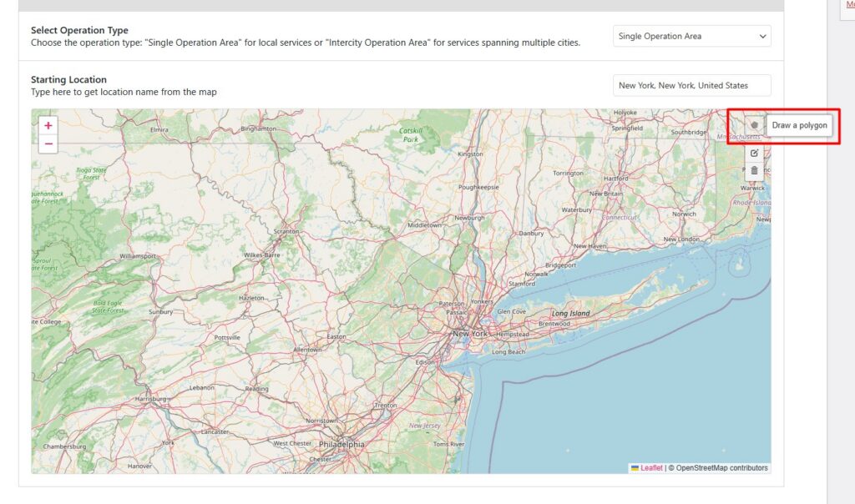Click the pencil edit icon below the polygon tool

point(754,152)
